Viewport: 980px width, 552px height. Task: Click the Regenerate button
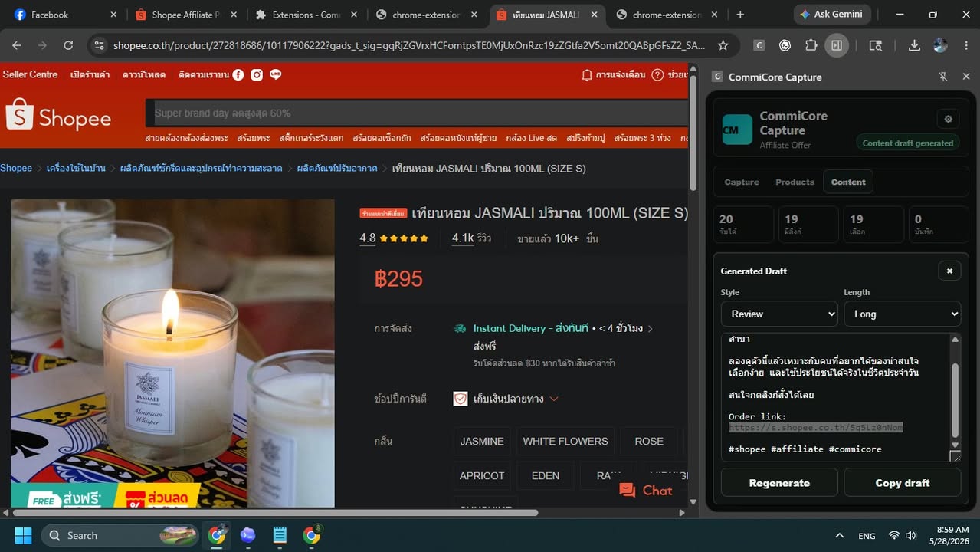(x=779, y=483)
